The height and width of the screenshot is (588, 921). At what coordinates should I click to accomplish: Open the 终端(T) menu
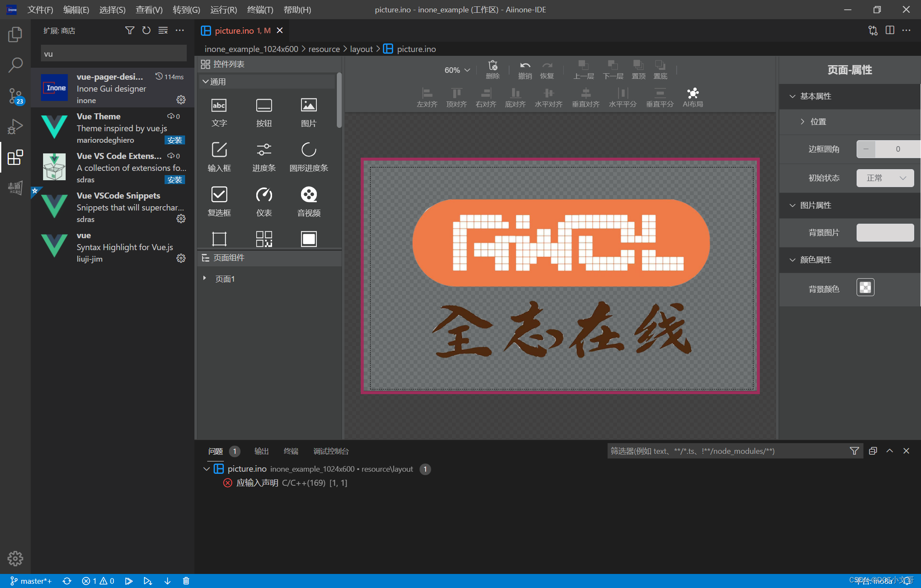click(x=260, y=9)
